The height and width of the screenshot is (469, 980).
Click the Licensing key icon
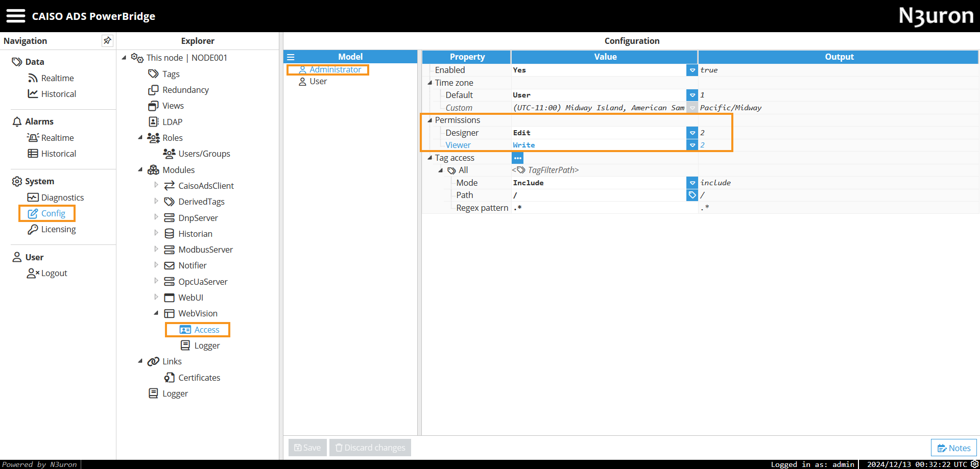(33, 229)
